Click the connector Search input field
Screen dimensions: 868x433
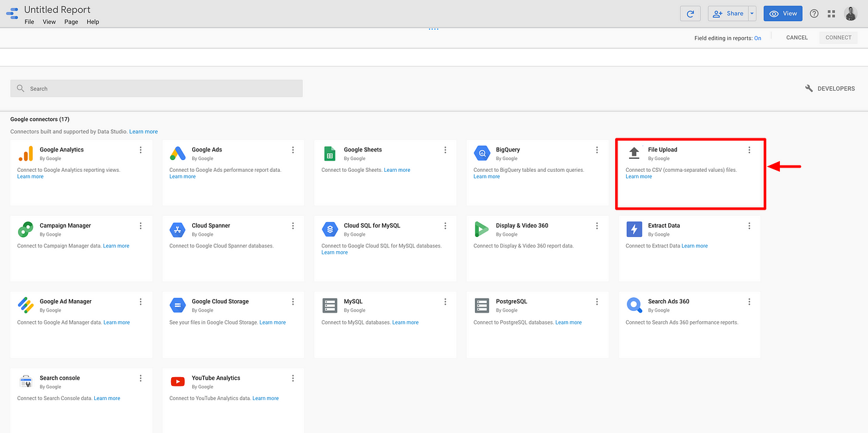156,89
